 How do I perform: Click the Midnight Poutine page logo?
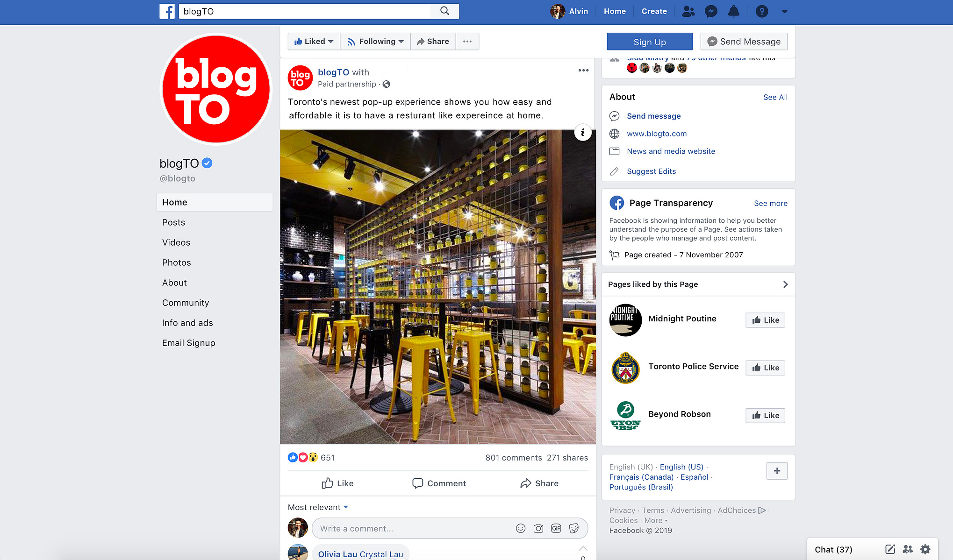tap(625, 320)
